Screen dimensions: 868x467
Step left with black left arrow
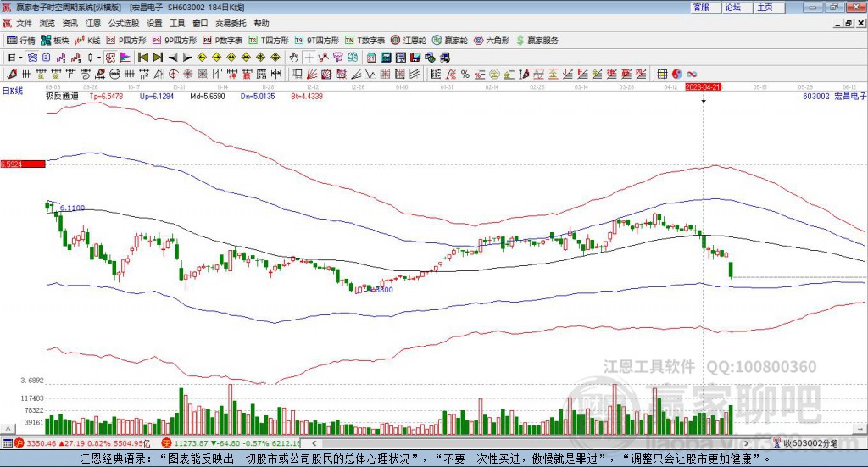[173, 58]
